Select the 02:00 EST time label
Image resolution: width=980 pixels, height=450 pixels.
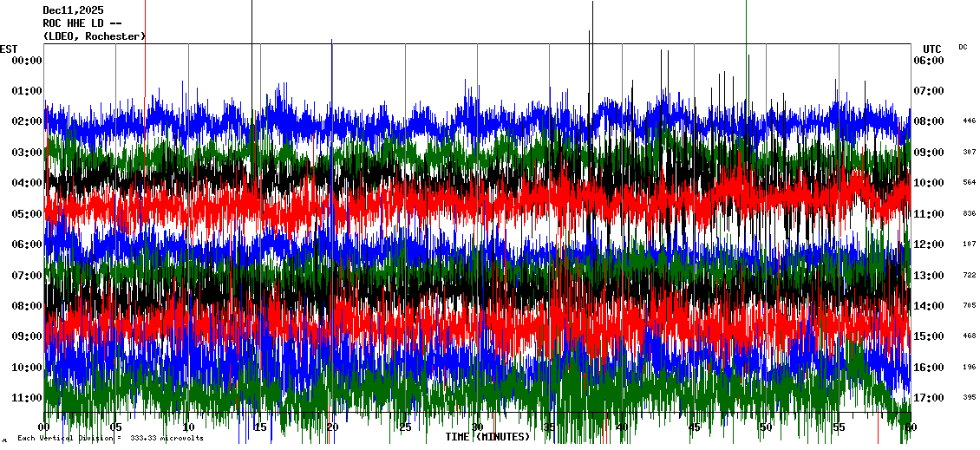pos(27,121)
